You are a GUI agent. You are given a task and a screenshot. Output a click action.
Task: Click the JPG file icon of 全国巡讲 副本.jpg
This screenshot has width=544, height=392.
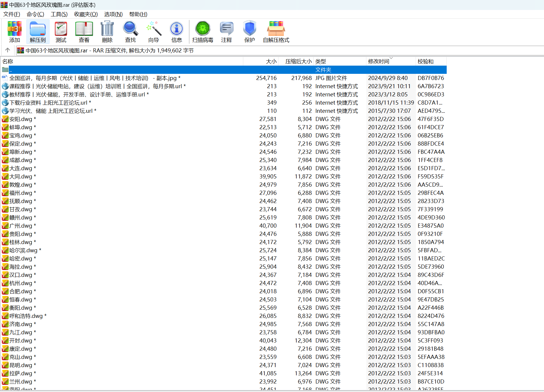pyautogui.click(x=5, y=78)
